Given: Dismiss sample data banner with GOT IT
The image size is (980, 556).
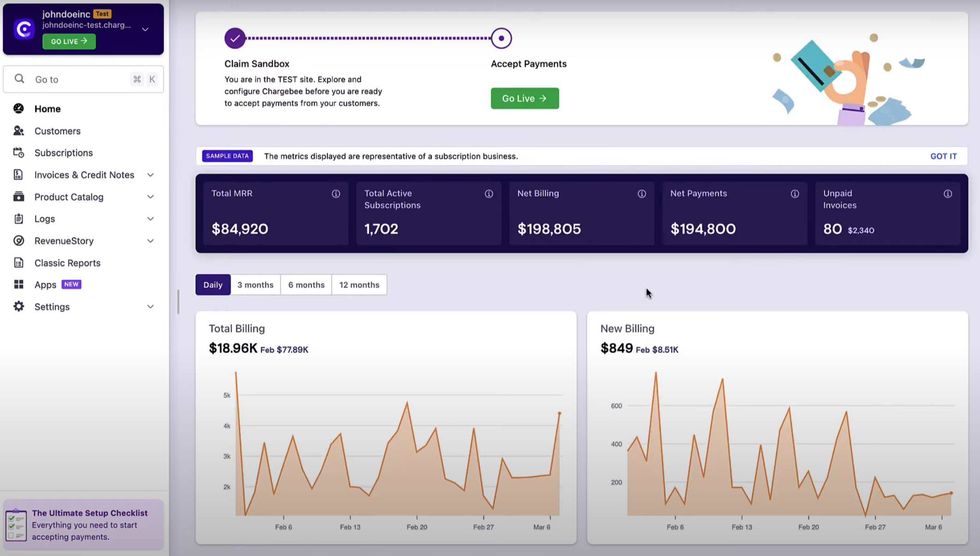Looking at the screenshot, I should (943, 156).
